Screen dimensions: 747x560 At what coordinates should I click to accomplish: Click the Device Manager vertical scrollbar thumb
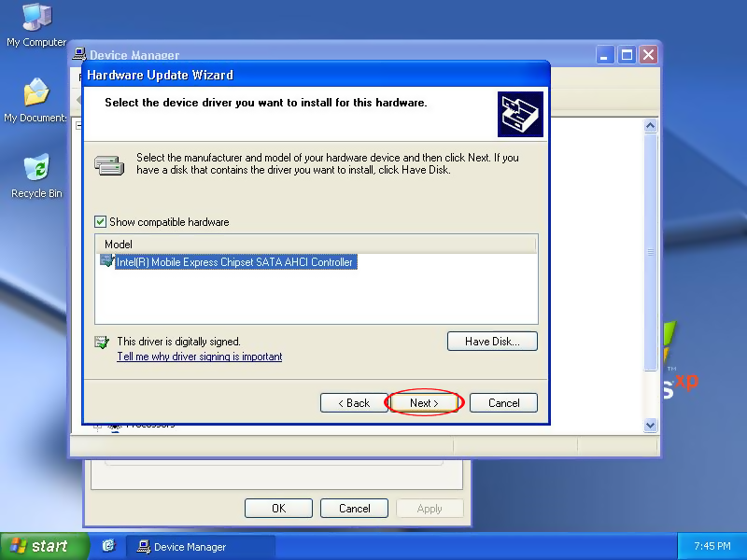[x=650, y=252]
